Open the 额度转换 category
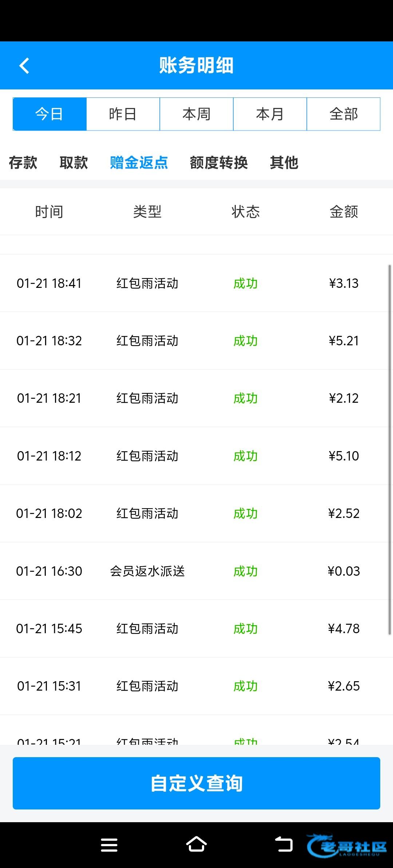Viewport: 393px width, 868px height. tap(219, 162)
